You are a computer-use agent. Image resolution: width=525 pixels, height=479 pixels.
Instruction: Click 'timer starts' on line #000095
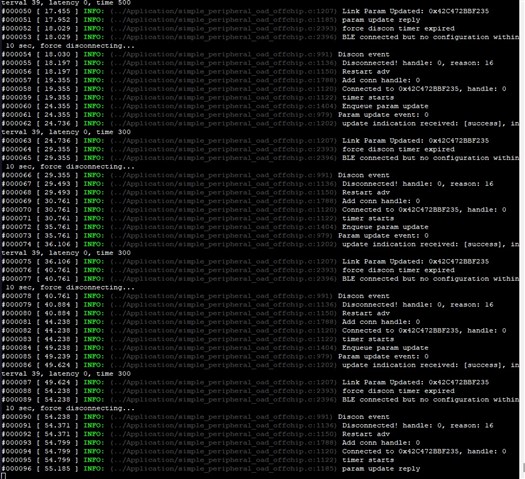(x=368, y=461)
